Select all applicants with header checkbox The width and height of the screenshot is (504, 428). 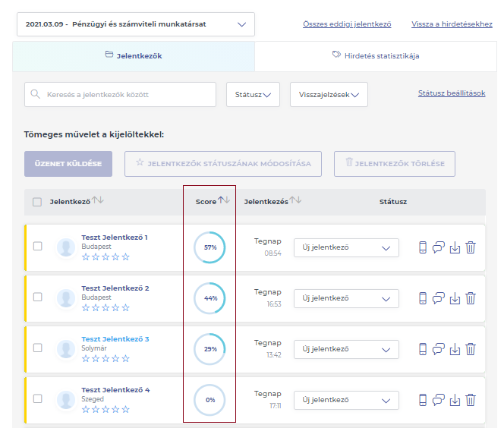pos(37,202)
